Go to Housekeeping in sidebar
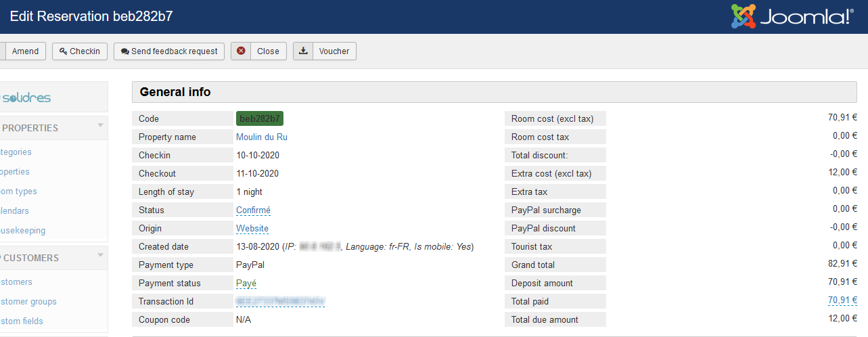Viewport: 868px width, 337px height. pos(22,231)
